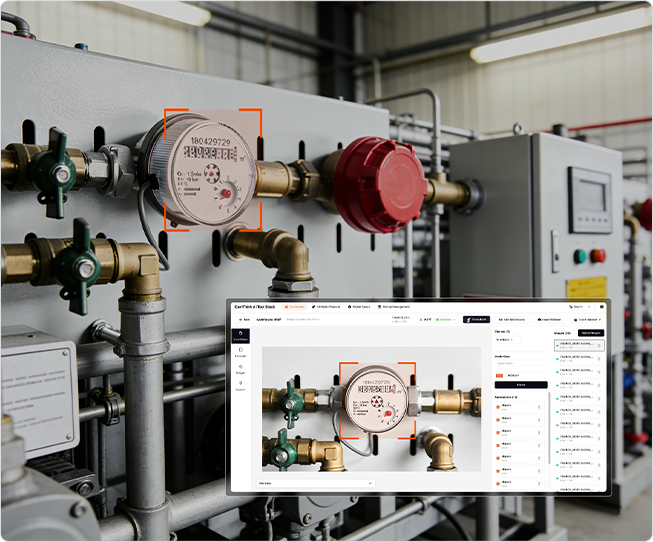653x542 pixels.
Task: Switch to the highlighted orange navigation tab
Action: pos(295,306)
